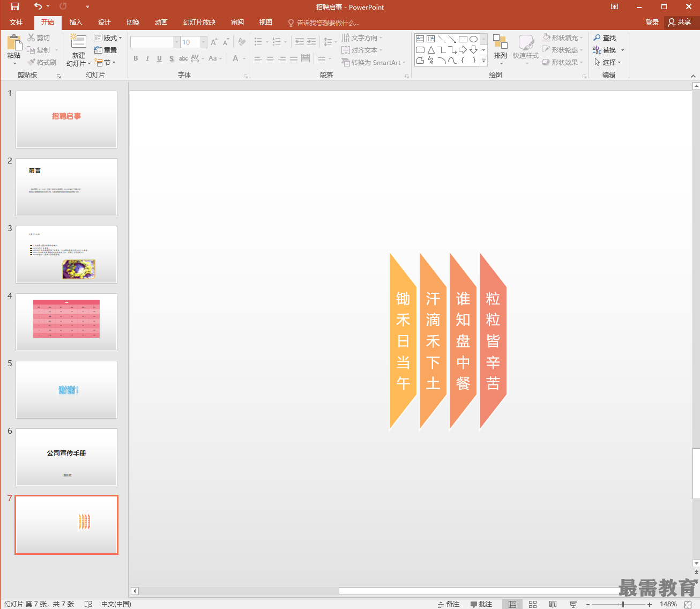Click the zoom slider handle
Screen dimensions: 700x609
click(623, 604)
